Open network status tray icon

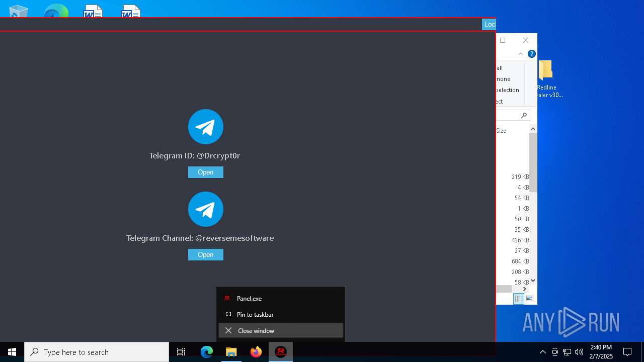point(567,352)
